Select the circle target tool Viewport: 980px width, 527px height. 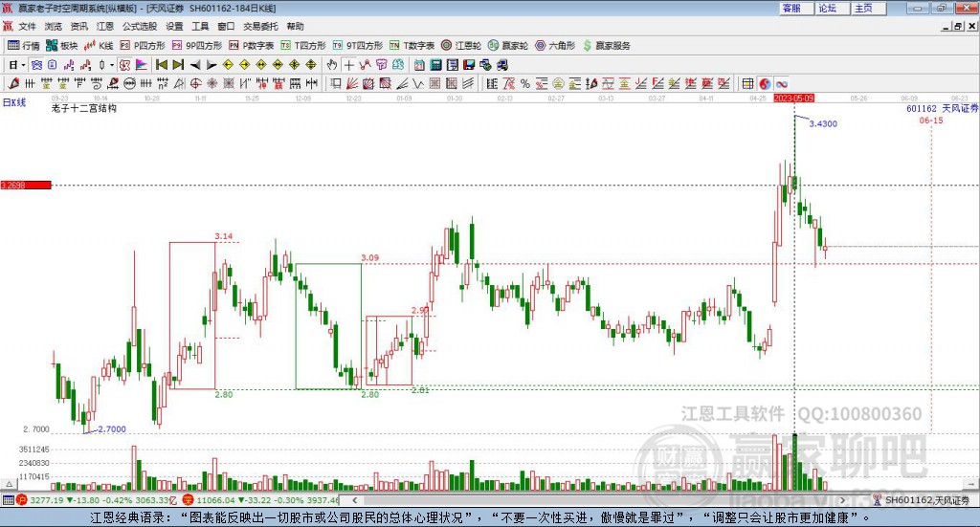195,83
